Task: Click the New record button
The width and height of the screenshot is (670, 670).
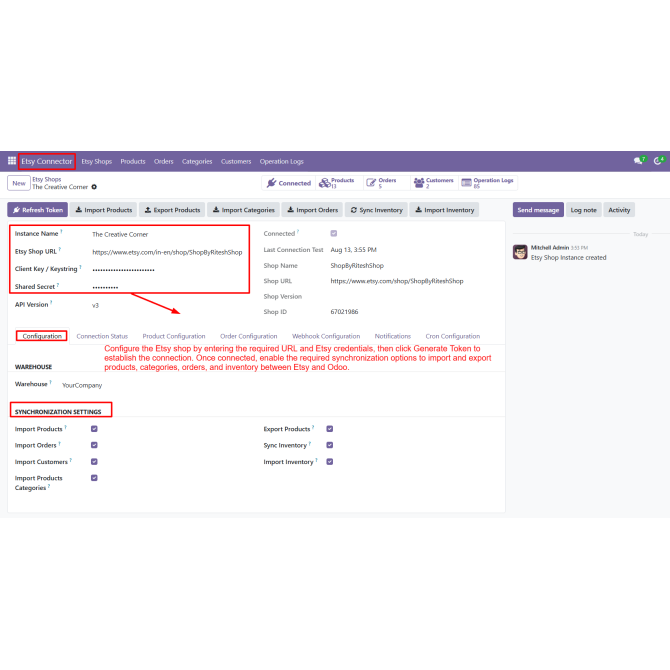Action: pos(19,183)
